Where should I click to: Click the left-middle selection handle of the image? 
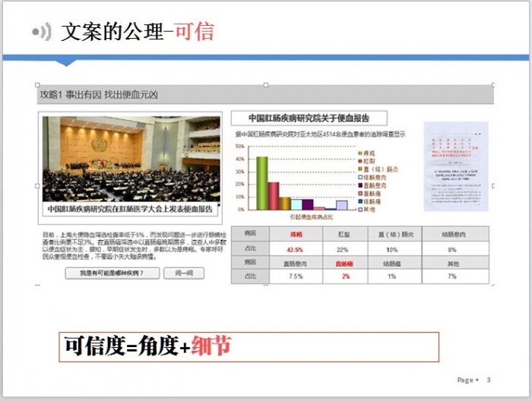[37, 185]
